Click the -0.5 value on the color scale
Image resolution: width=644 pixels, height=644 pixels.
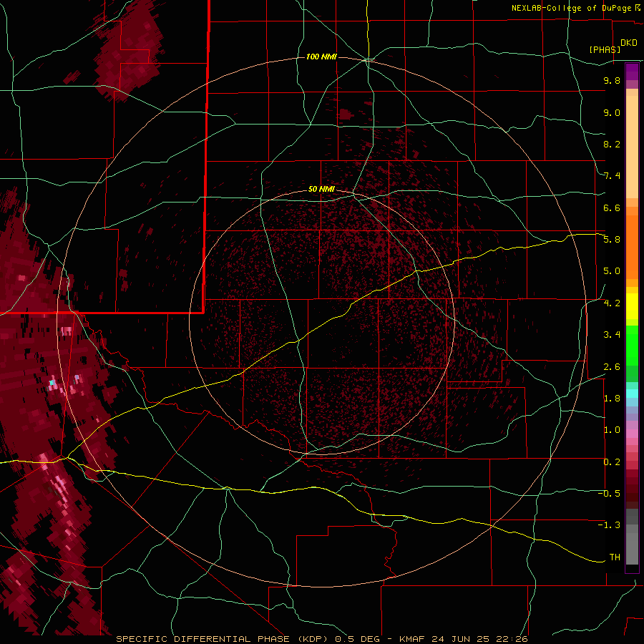click(x=609, y=494)
